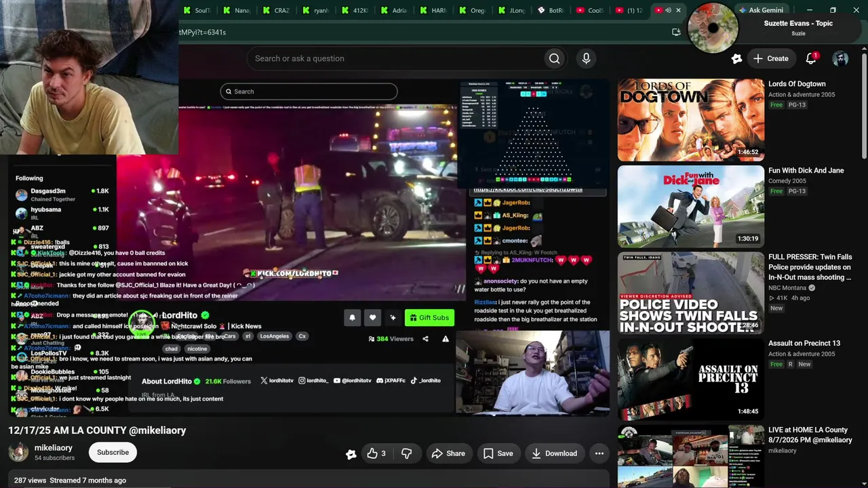Click the sparkle icon left of Create
The width and height of the screenshot is (868, 488).
(736, 59)
